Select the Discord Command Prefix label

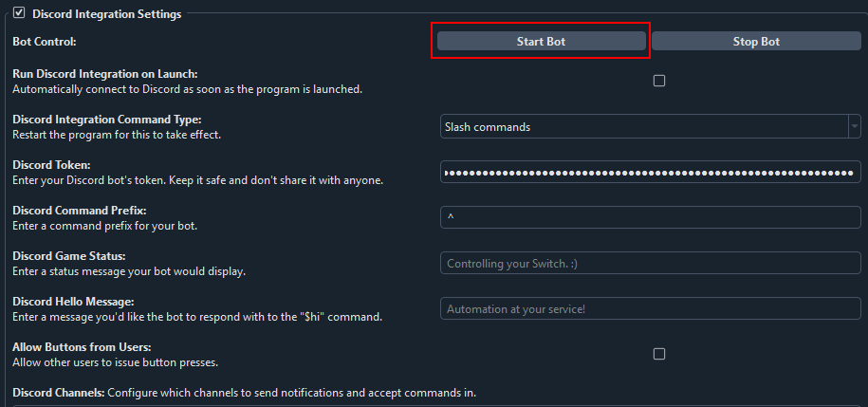click(x=79, y=211)
